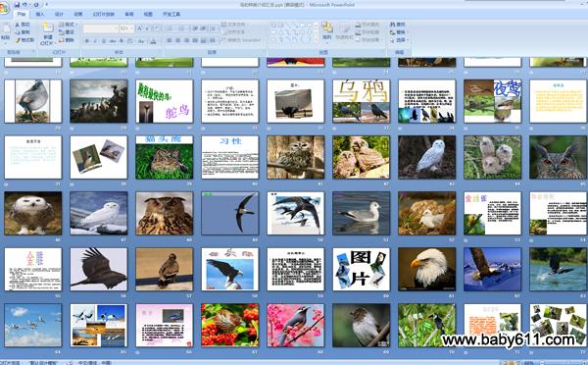Screen dimensions: 588x365
Task: Click the Delete slide button
Action: pos(67,40)
